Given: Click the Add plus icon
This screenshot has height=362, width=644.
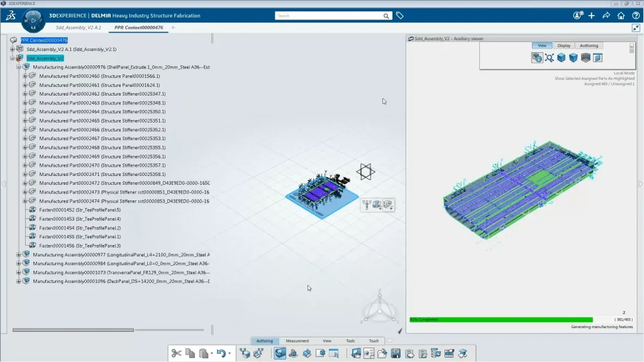Looking at the screenshot, I should (592, 16).
